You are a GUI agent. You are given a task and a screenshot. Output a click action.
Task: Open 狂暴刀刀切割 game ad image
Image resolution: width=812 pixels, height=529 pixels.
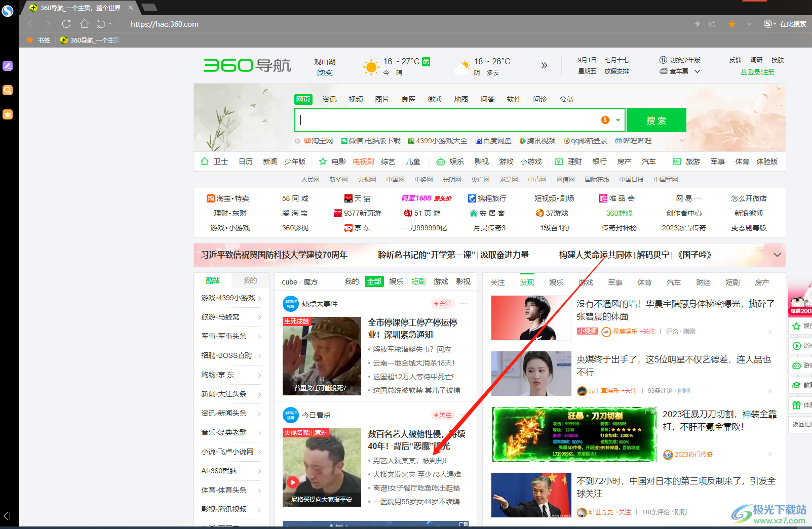574,434
